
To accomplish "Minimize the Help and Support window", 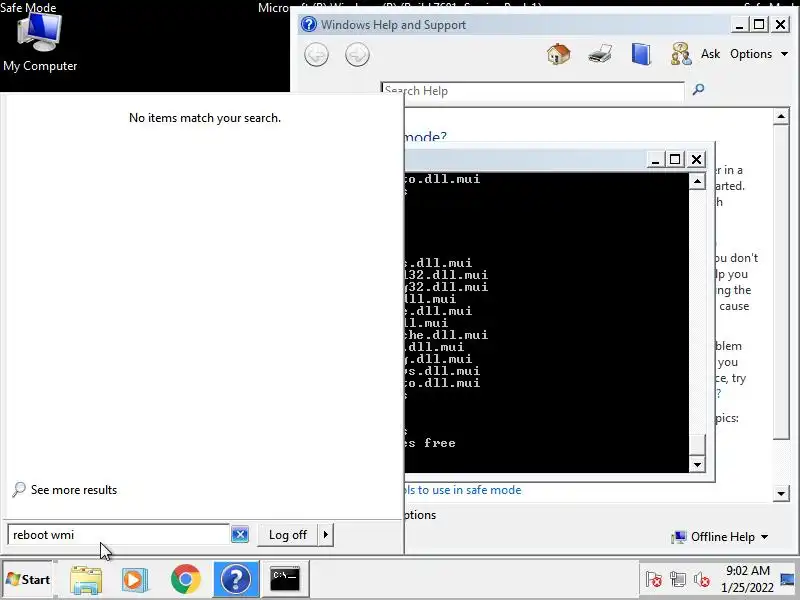I will [739, 24].
